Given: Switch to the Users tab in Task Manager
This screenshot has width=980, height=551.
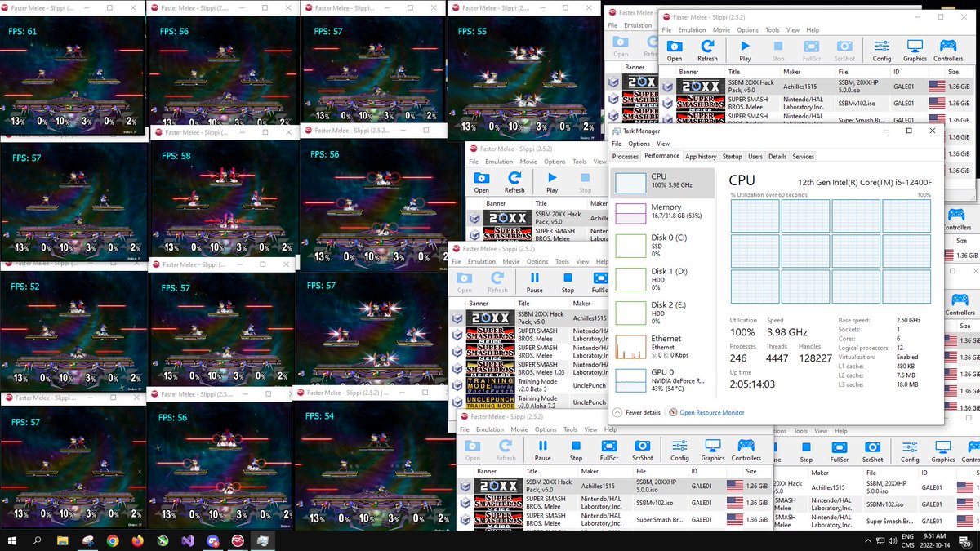Looking at the screenshot, I should click(x=755, y=157).
